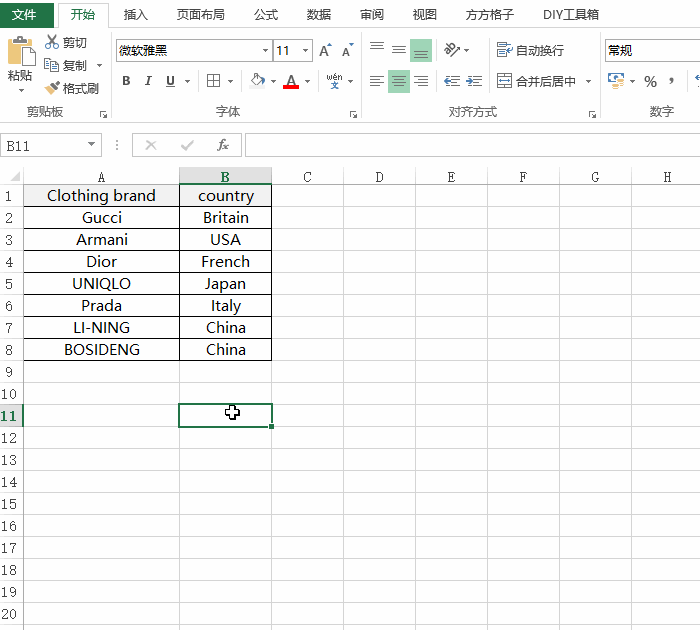Open the font size dropdown arrow
This screenshot has width=700, height=630.
pos(305,50)
